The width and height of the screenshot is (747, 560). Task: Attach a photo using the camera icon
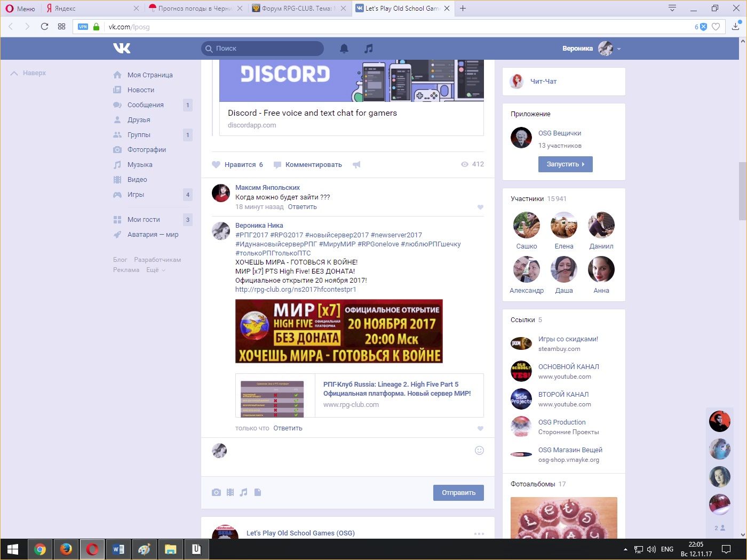point(216,492)
